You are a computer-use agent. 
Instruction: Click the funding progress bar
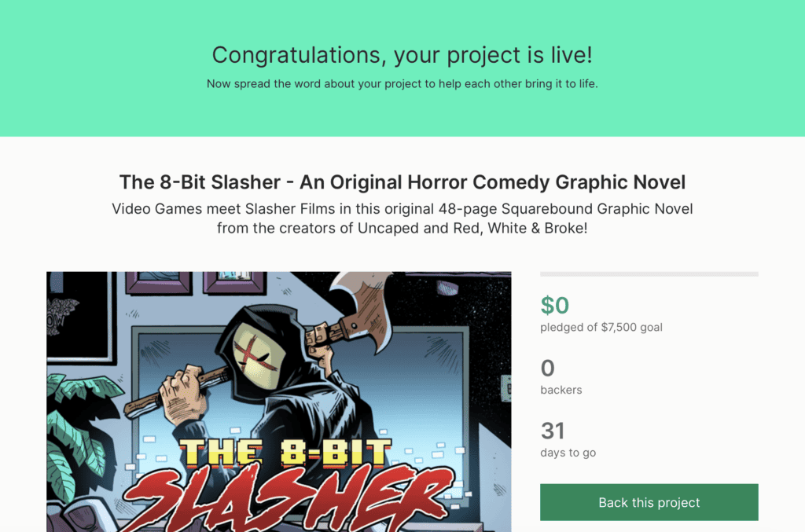[649, 273]
